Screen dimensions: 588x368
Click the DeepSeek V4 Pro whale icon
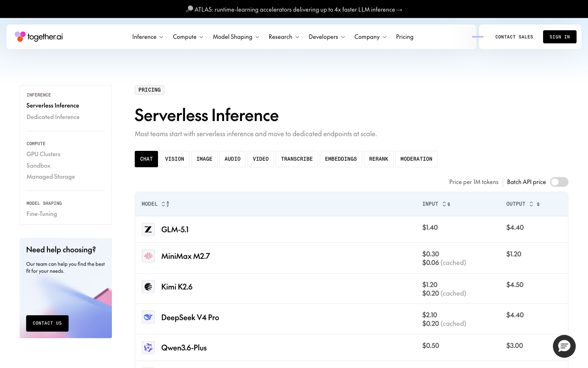point(148,317)
